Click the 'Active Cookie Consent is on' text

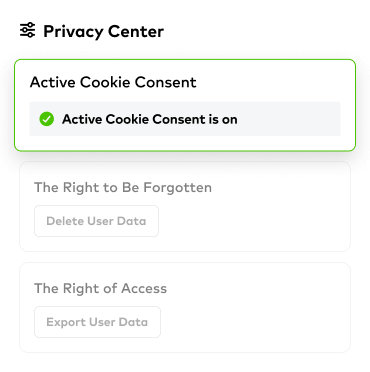(150, 119)
